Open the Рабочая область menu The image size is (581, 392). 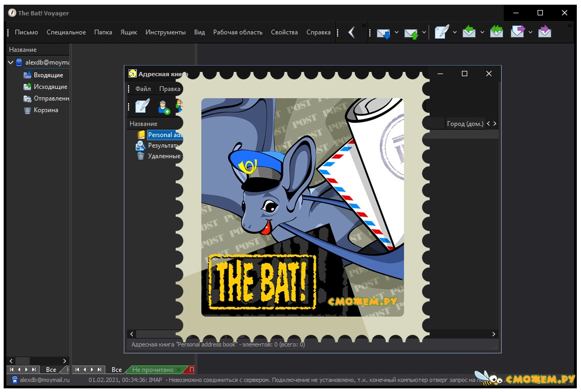238,32
